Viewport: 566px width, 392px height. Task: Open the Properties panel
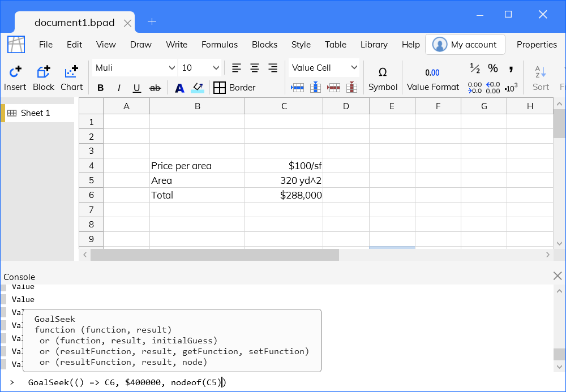[537, 45]
